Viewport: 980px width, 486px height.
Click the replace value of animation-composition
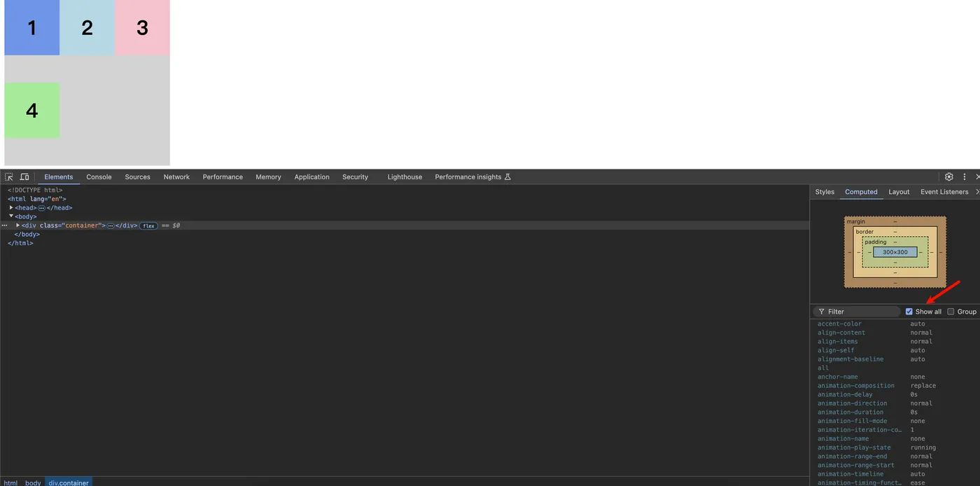923,386
